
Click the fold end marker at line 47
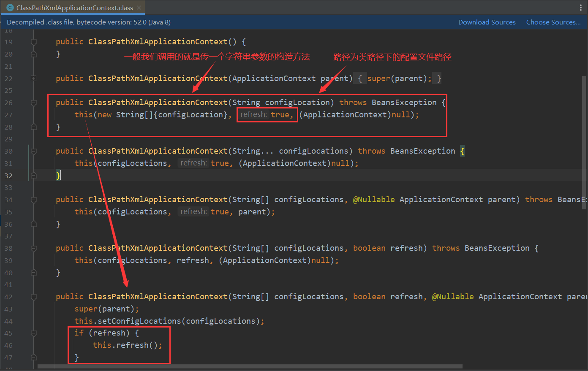34,357
